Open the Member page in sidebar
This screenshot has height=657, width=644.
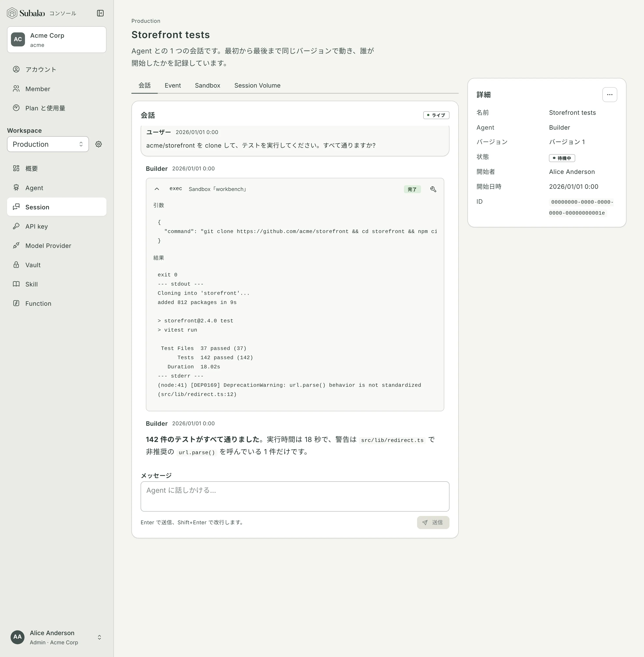(x=57, y=89)
